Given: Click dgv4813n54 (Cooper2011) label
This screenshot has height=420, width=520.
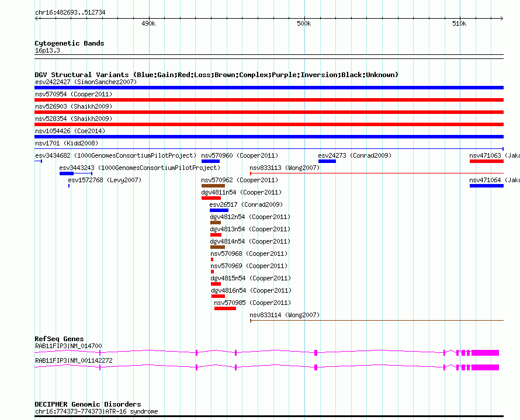Looking at the screenshot, I should pyautogui.click(x=250, y=229).
